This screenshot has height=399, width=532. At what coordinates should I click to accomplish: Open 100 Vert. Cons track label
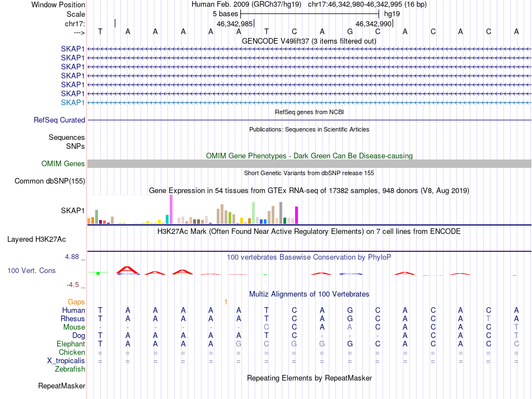(x=31, y=270)
